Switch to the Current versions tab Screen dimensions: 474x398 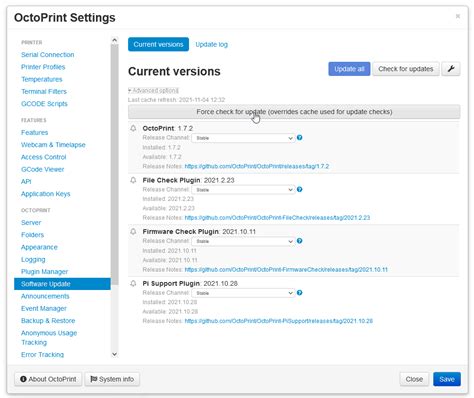pyautogui.click(x=158, y=44)
